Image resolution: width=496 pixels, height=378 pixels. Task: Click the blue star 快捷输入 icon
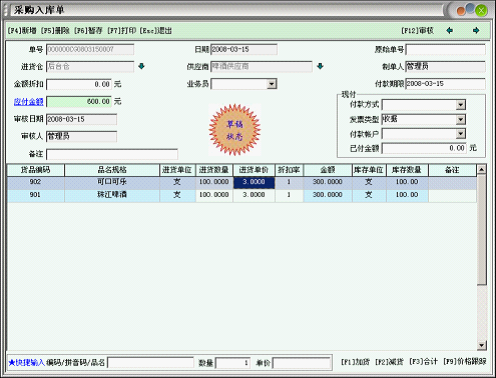12,362
